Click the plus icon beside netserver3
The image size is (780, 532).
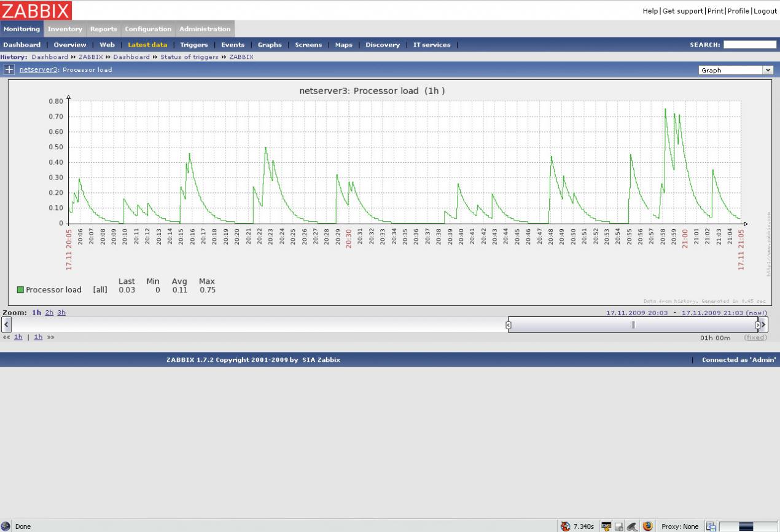9,69
